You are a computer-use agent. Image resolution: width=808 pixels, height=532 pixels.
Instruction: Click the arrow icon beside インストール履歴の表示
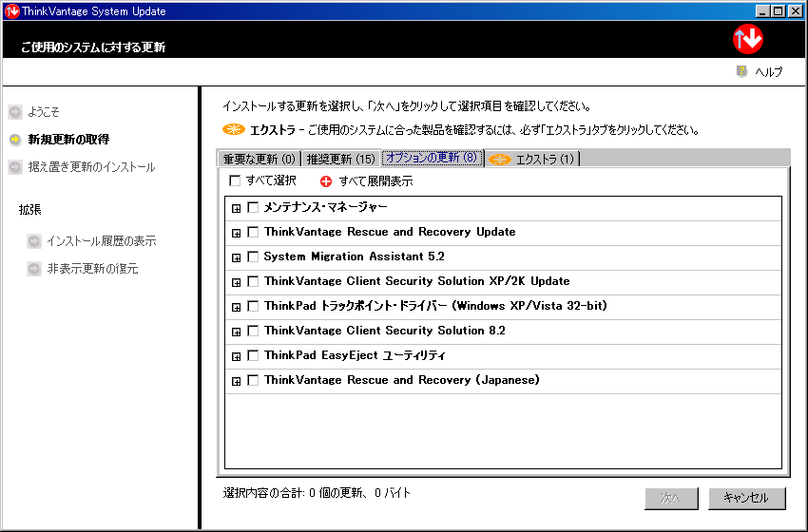point(34,241)
